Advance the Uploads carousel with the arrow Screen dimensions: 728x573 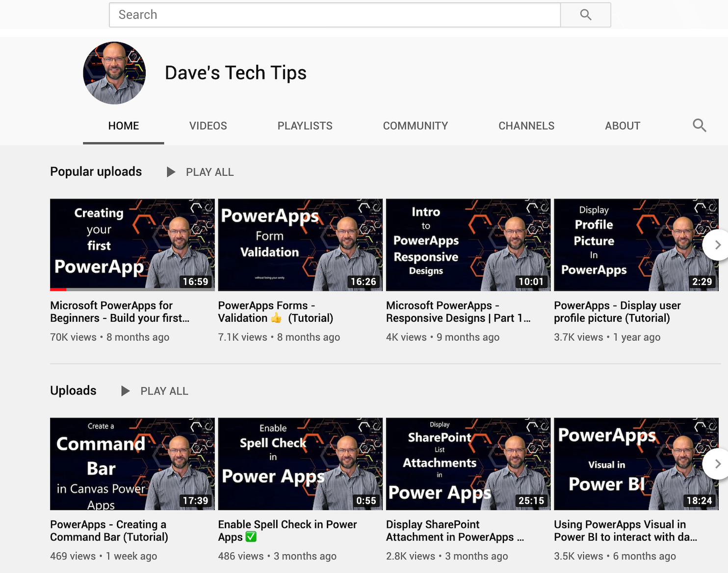pyautogui.click(x=716, y=464)
